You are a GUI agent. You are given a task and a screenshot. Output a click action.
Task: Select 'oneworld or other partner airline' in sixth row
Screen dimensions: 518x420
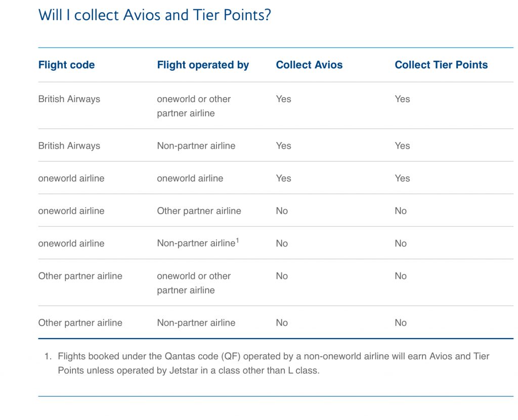194,283
